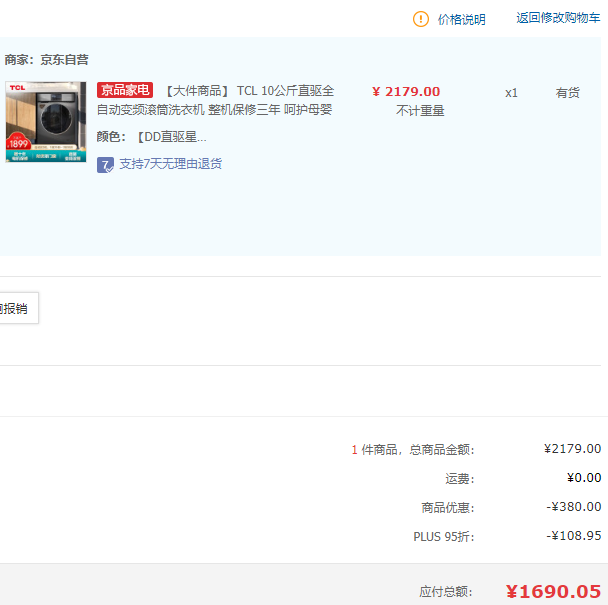608x605 pixels.
Task: Select the 商品优惠 value -¥380.00
Action: 574,506
